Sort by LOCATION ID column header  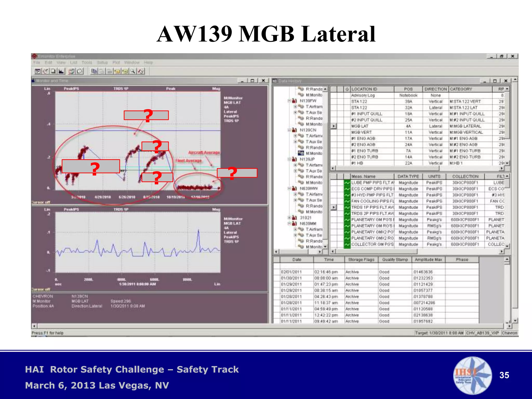click(372, 89)
